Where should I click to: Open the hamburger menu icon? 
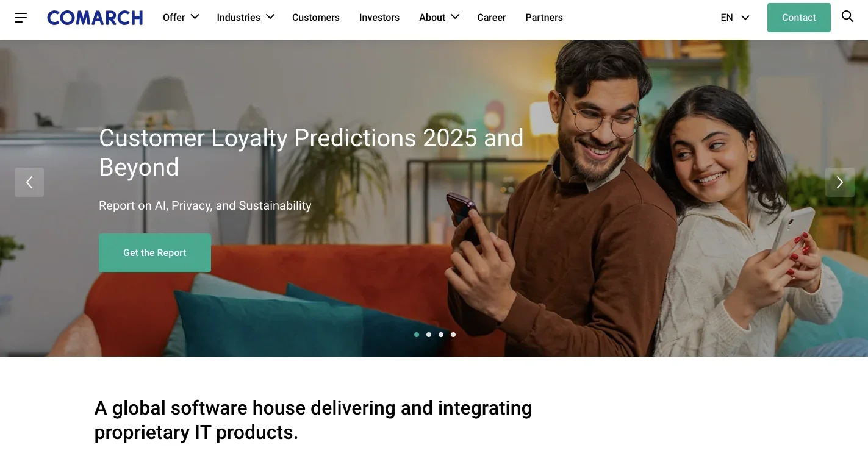21,18
